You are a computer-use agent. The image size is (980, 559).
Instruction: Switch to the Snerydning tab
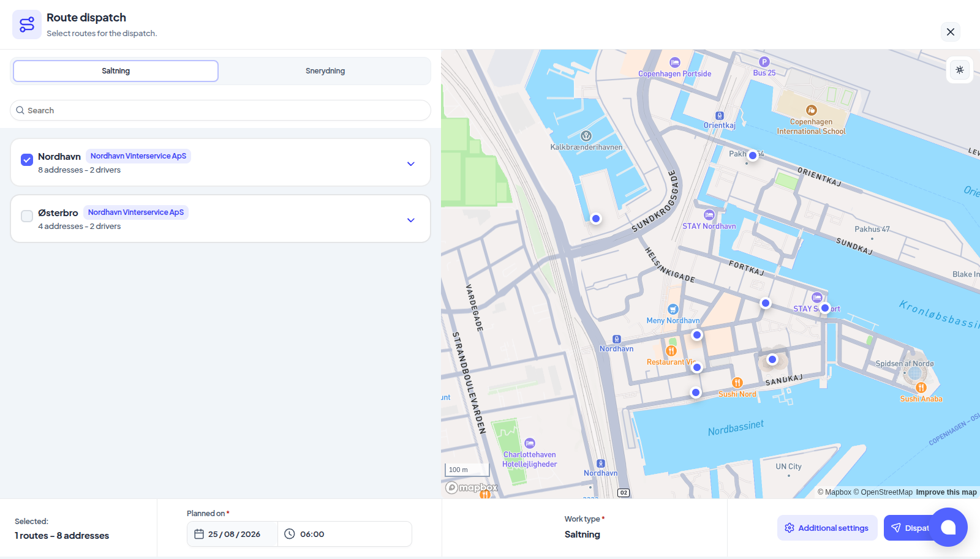coord(325,71)
